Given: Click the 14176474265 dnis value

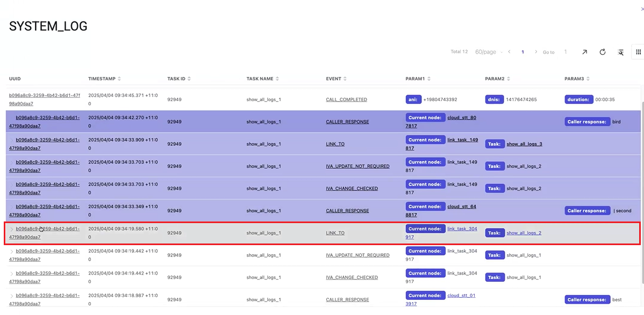Looking at the screenshot, I should [521, 100].
